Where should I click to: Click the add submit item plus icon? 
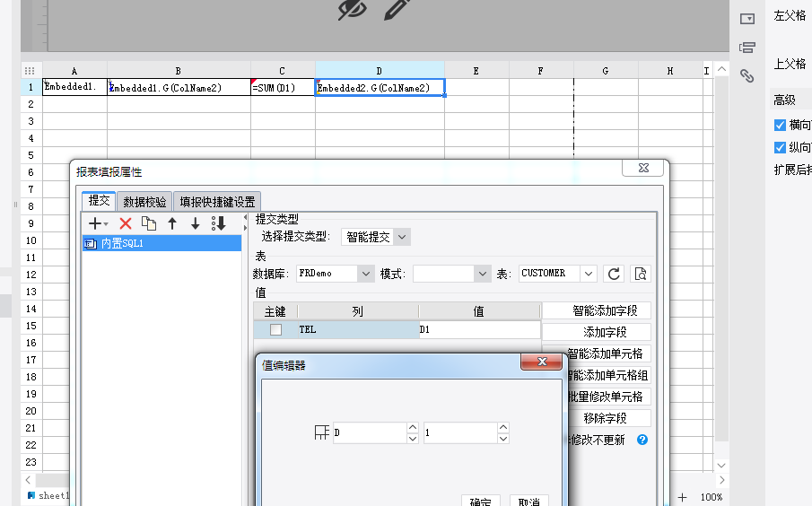[x=95, y=223]
